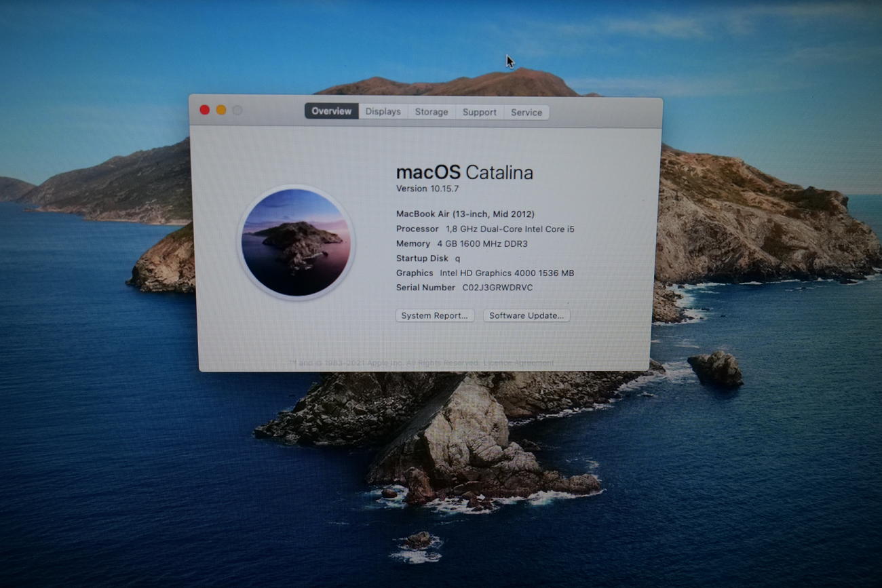The image size is (882, 588).
Task: Open the Displays tab
Action: tap(383, 112)
